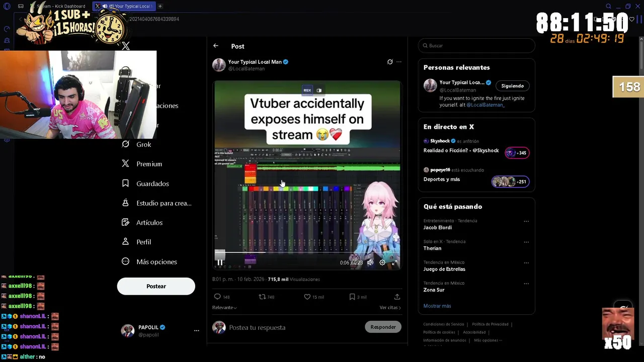Open Artículos in sidebar
The width and height of the screenshot is (644, 362).
[x=142, y=222]
